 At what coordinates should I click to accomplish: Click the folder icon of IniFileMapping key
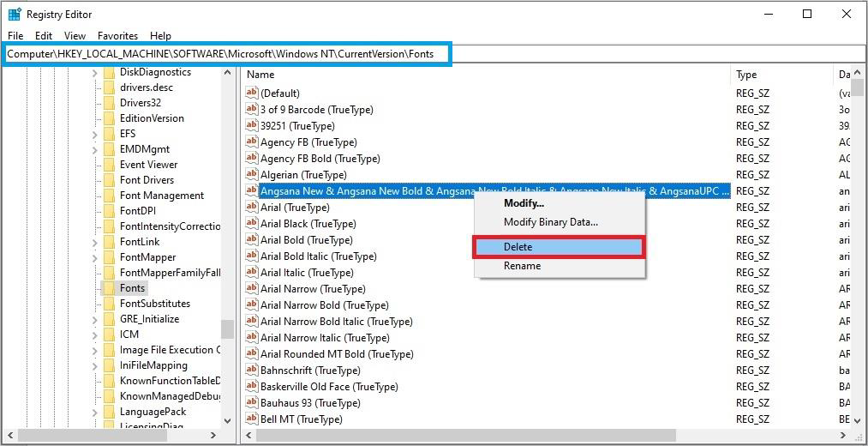109,365
